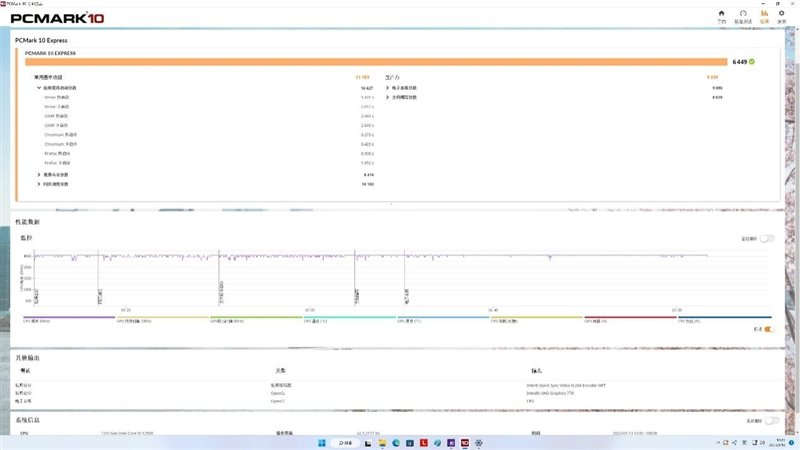The width and height of the screenshot is (800, 450).
Task: Open the Benchmarks gauge icon tab
Action: point(743,17)
